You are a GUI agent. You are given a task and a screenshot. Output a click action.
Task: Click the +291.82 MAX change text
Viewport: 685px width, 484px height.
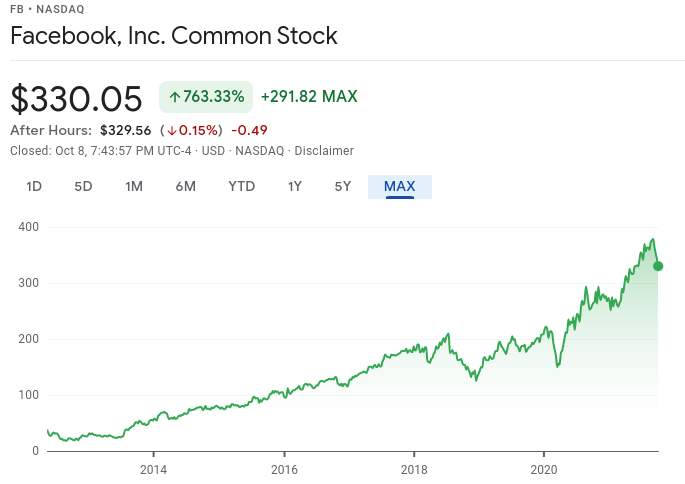309,97
